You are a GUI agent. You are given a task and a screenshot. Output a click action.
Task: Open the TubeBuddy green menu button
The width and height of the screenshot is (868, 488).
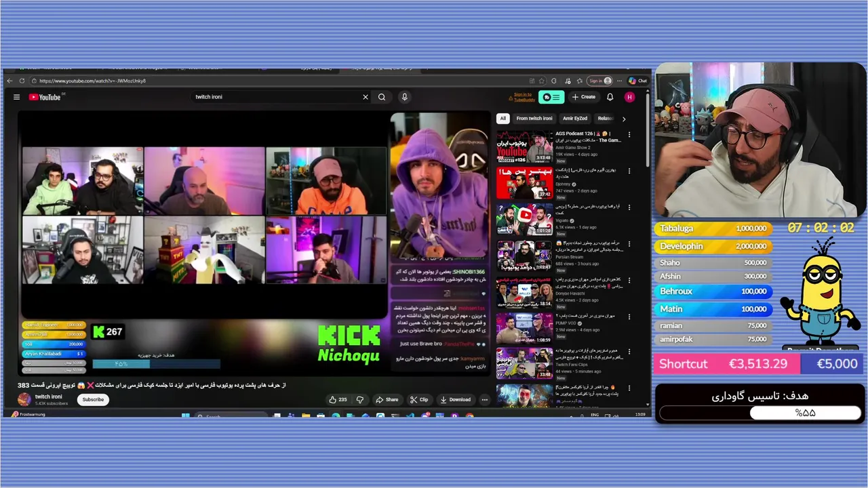[x=551, y=97]
